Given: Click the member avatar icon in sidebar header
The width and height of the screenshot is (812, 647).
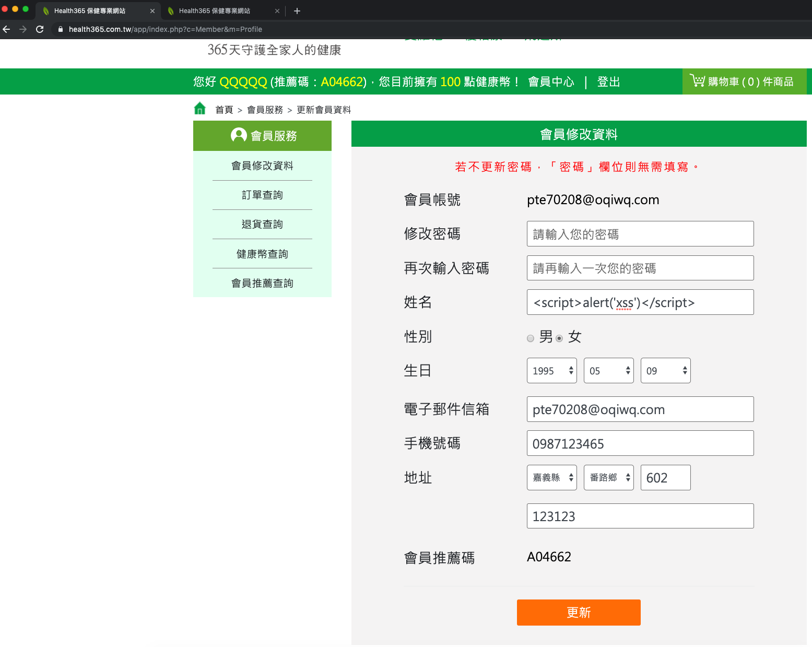Looking at the screenshot, I should [239, 135].
